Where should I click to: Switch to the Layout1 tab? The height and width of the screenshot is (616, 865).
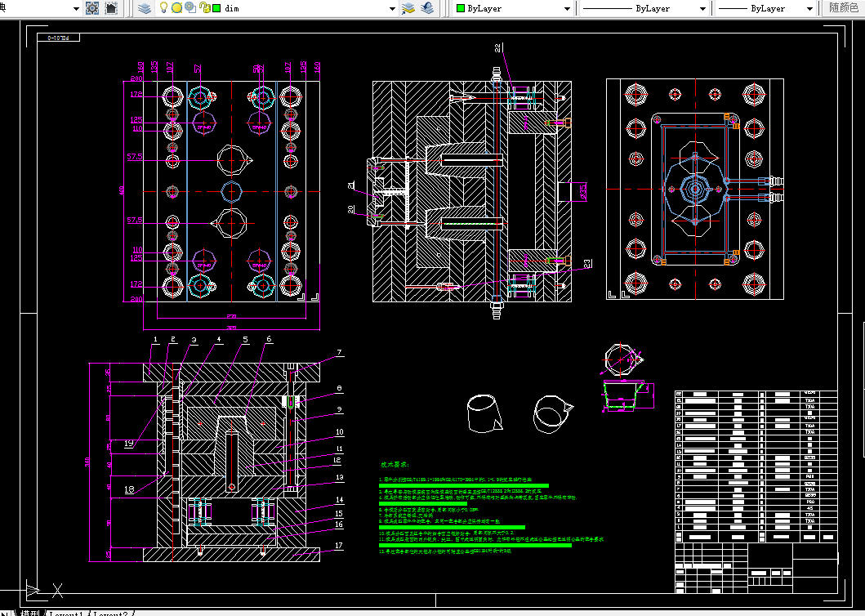[x=66, y=614]
